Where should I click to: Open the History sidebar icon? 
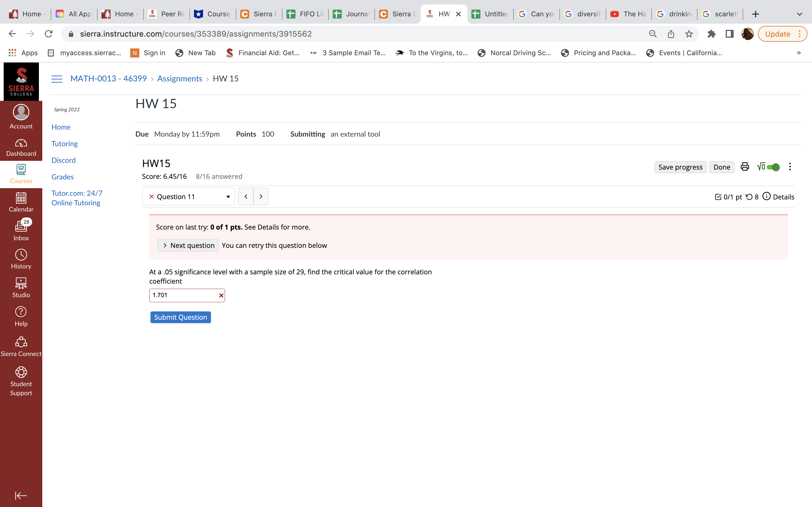point(21,259)
